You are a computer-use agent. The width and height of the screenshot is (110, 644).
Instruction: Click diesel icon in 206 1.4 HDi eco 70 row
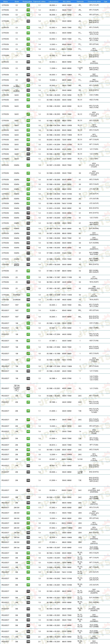[x=28, y=472]
